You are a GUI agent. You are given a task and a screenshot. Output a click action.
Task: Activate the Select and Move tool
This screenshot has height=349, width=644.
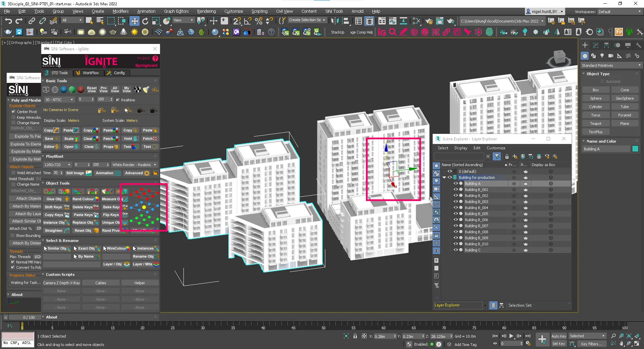[x=135, y=21]
